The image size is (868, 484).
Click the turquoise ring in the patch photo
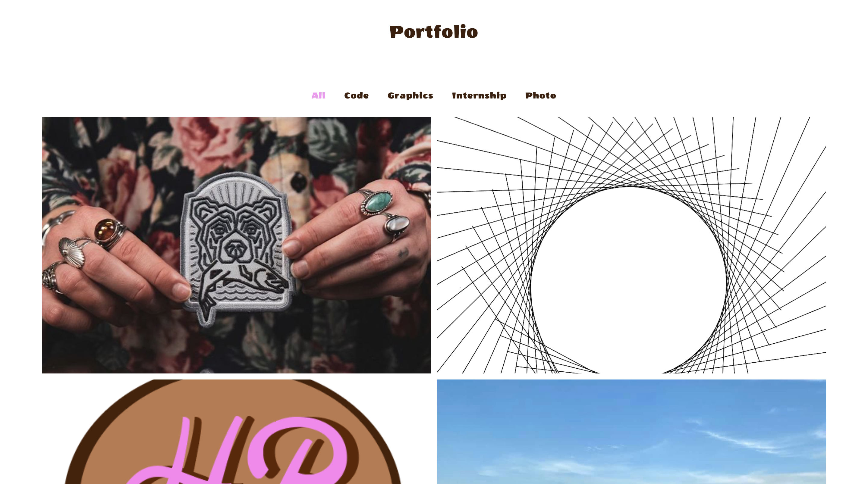(378, 201)
